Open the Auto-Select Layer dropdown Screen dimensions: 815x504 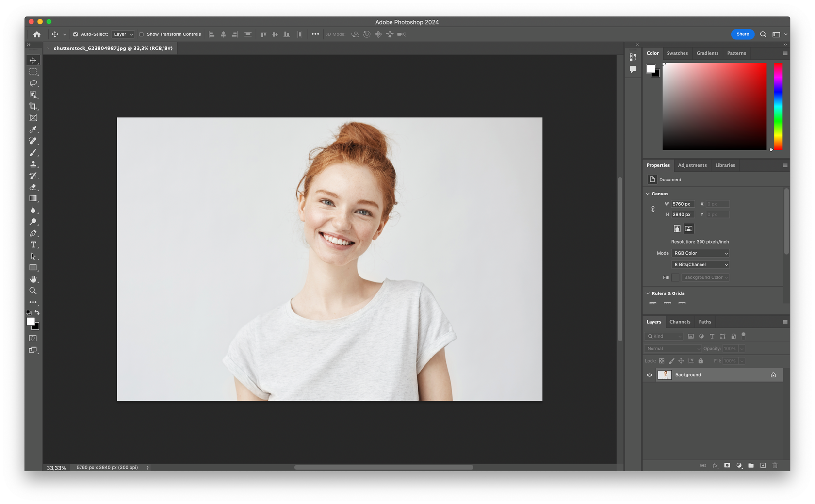point(123,34)
